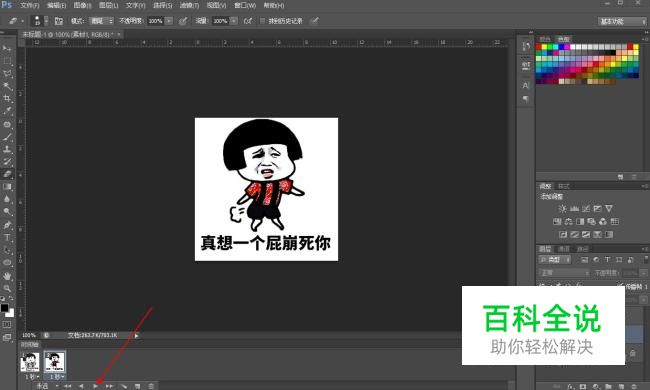The width and height of the screenshot is (650, 390).
Task: Open the Edit (编辑) menu
Action: [x=56, y=5]
